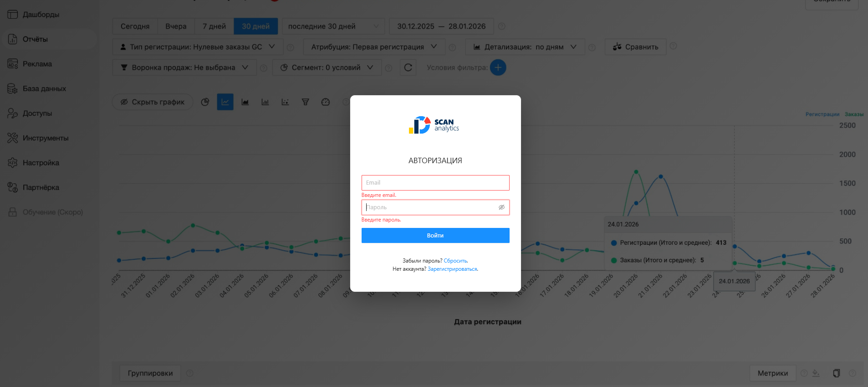
Task: Open help icon beside Сегмент dropdown
Action: tap(388, 68)
